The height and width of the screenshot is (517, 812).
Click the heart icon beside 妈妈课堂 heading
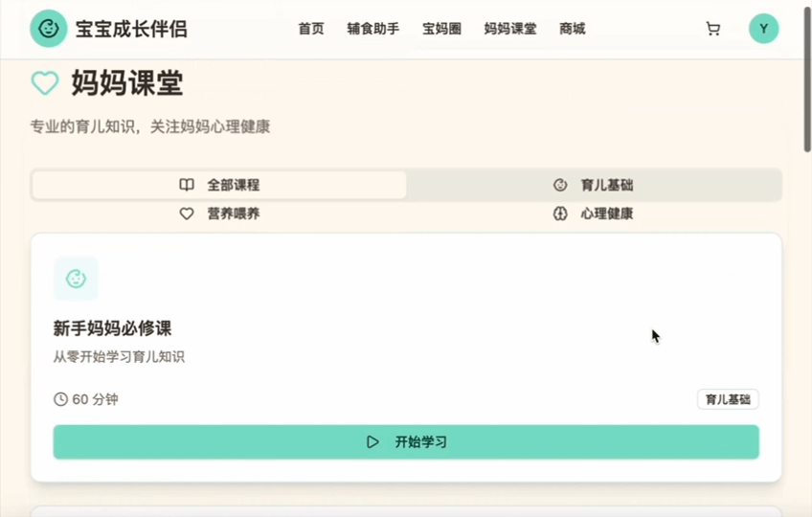tap(45, 83)
